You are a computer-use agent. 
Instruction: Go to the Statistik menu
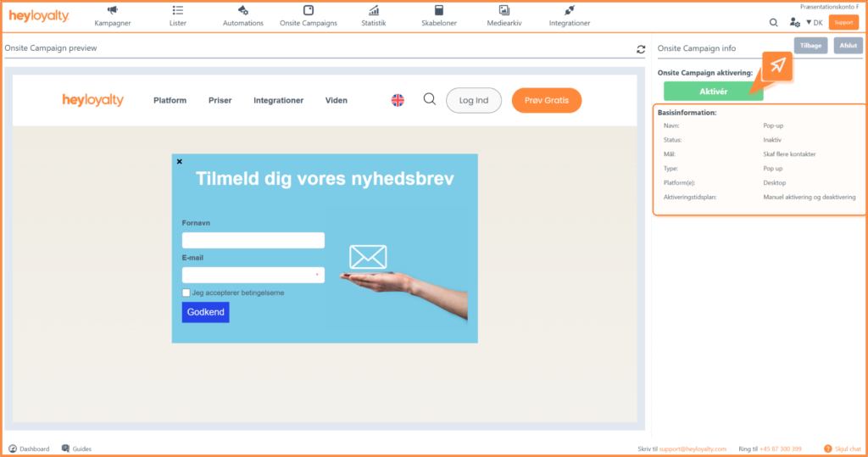click(x=374, y=16)
